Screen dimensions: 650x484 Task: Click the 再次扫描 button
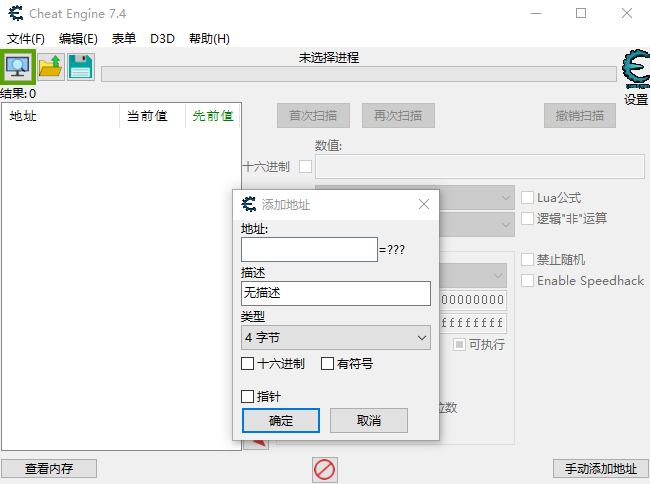coord(398,116)
